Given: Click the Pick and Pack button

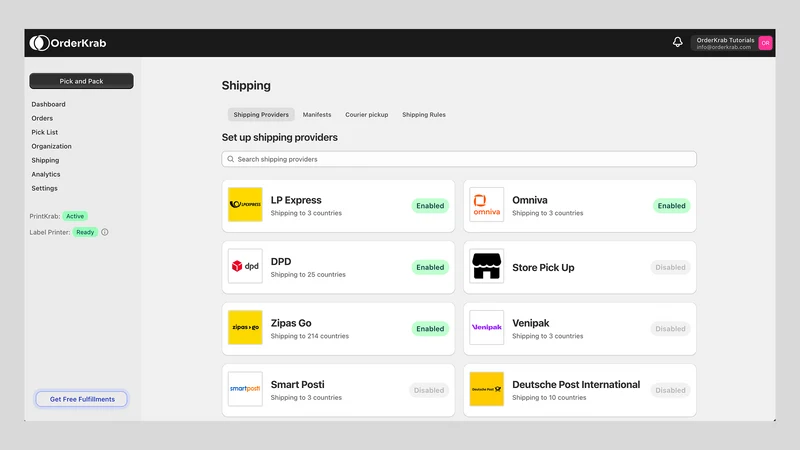Looking at the screenshot, I should [81, 81].
